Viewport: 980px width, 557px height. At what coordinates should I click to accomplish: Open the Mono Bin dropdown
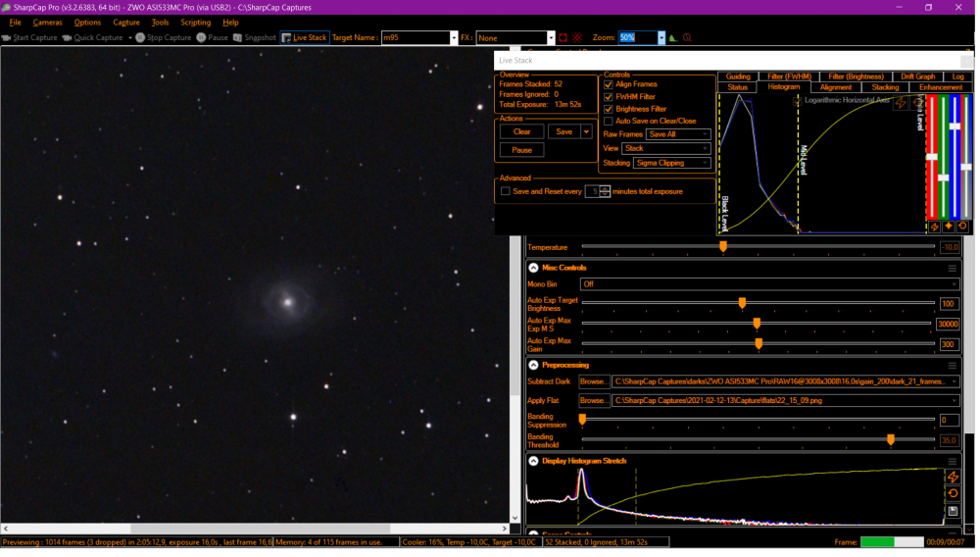pos(769,284)
